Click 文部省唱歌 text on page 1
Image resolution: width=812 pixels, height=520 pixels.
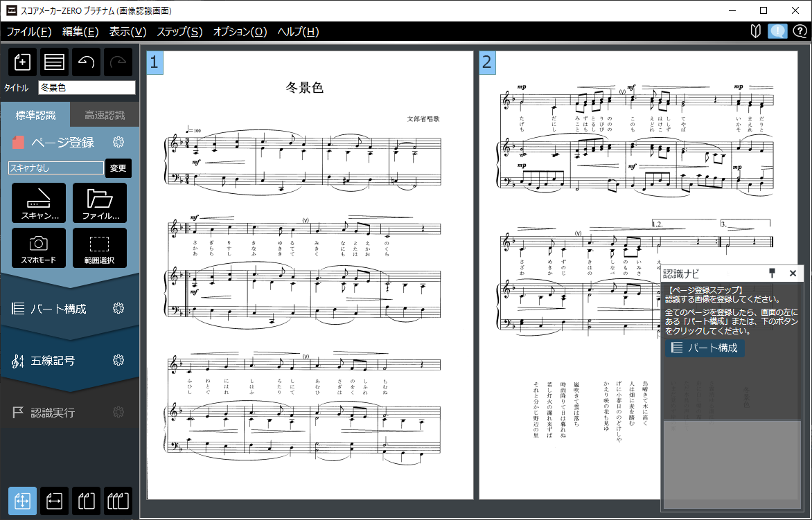click(423, 119)
